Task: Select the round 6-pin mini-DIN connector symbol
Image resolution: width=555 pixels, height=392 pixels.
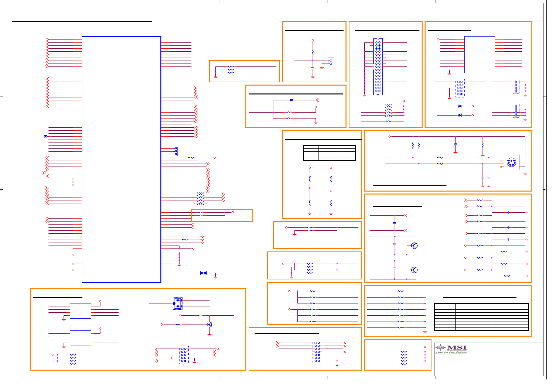Action: 511,162
